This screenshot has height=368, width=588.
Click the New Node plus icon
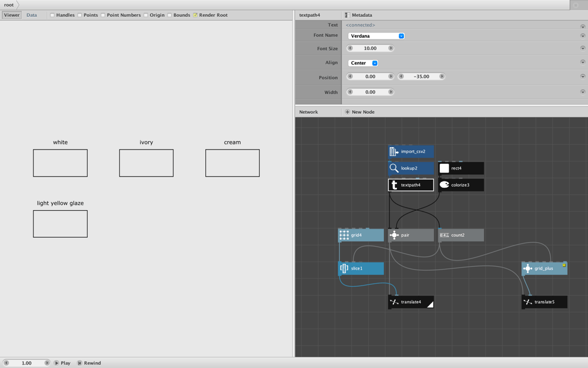[x=348, y=112]
